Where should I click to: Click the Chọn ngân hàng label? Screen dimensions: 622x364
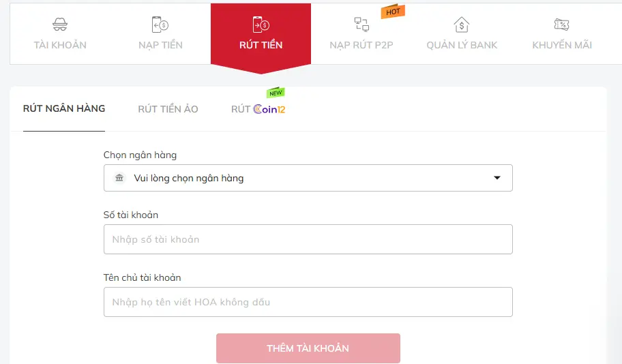[140, 155]
